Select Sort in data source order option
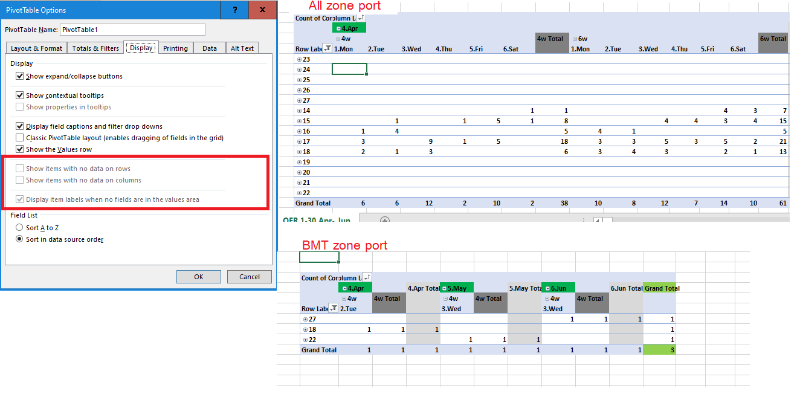 (x=19, y=239)
